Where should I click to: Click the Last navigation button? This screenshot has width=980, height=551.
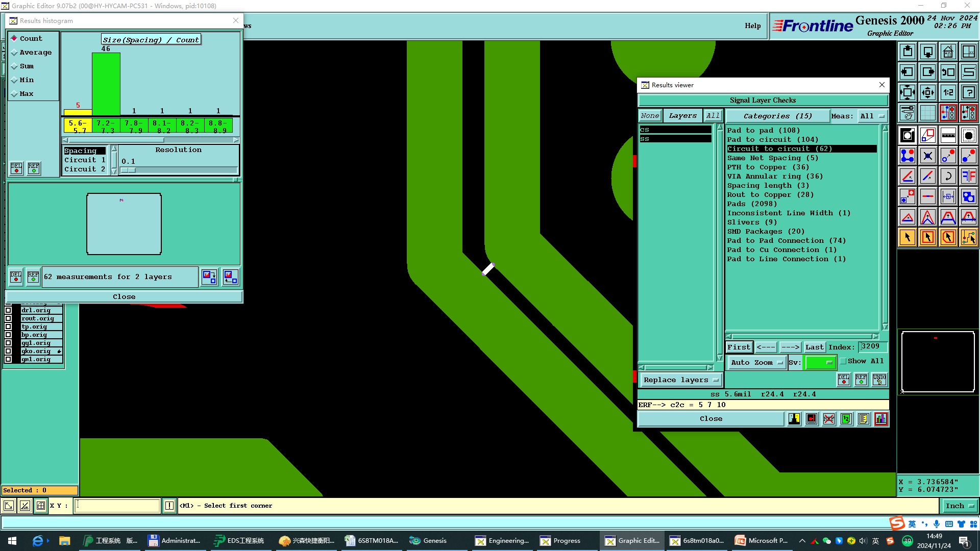pyautogui.click(x=814, y=347)
